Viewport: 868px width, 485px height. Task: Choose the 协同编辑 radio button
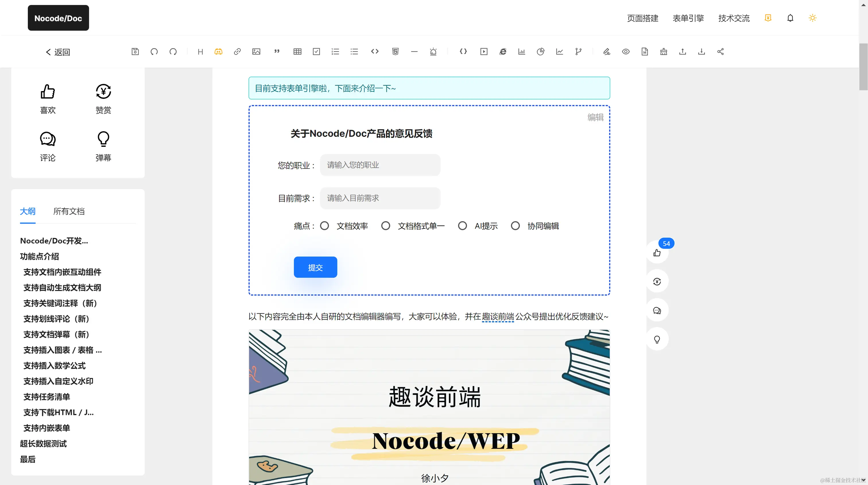click(515, 226)
